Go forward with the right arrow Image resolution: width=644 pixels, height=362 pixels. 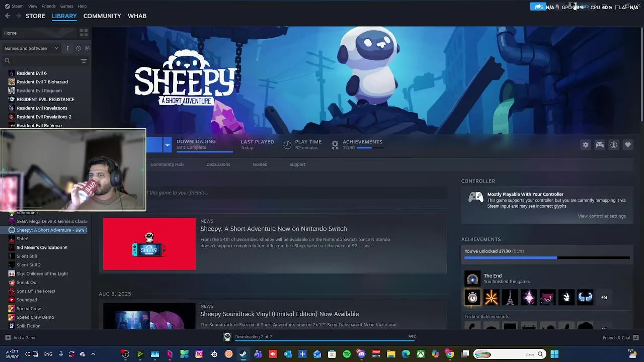tap(18, 16)
